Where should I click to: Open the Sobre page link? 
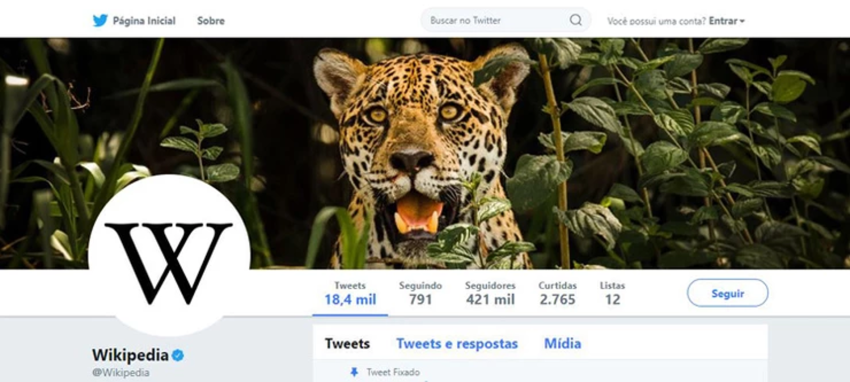(x=211, y=21)
